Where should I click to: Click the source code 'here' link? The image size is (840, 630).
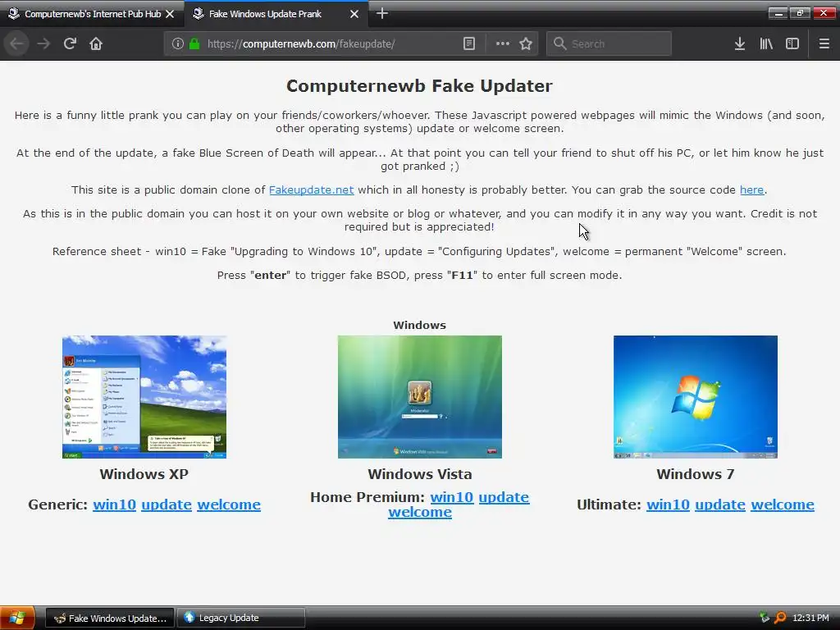click(751, 190)
